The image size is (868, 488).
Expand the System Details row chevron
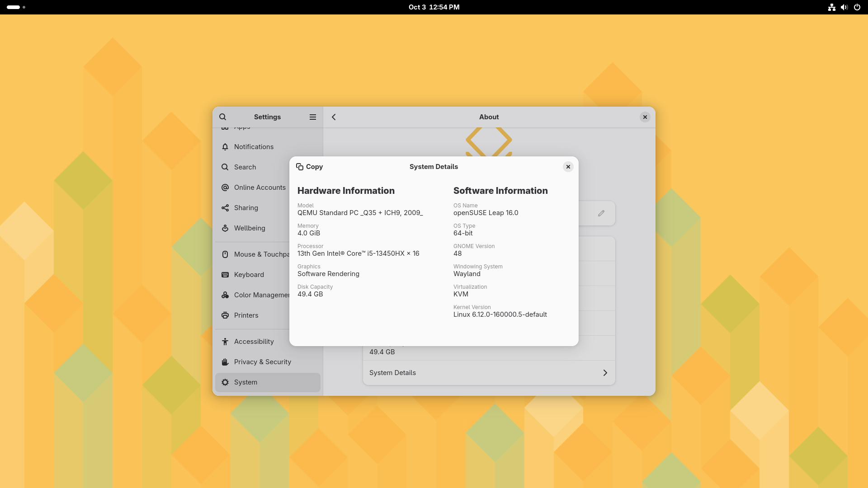[605, 373]
